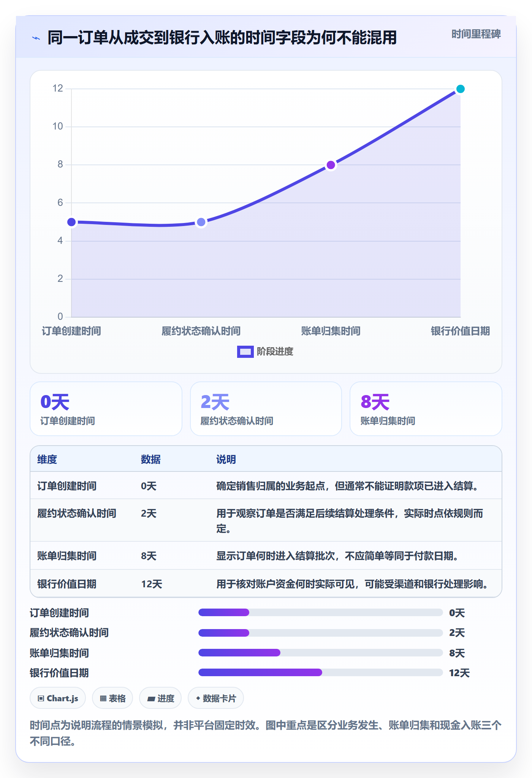Click the x-axis label 账单归集时间
The image size is (532, 778).
331,331
